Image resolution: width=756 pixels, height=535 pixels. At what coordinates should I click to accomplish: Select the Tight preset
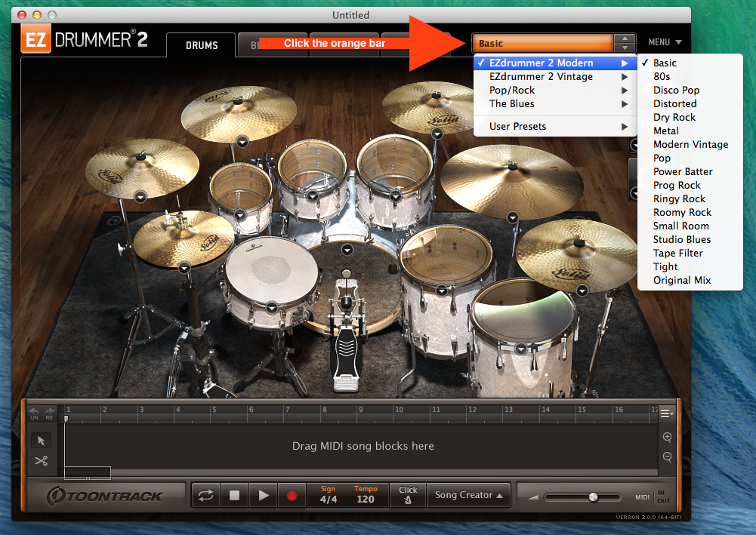coord(690,266)
